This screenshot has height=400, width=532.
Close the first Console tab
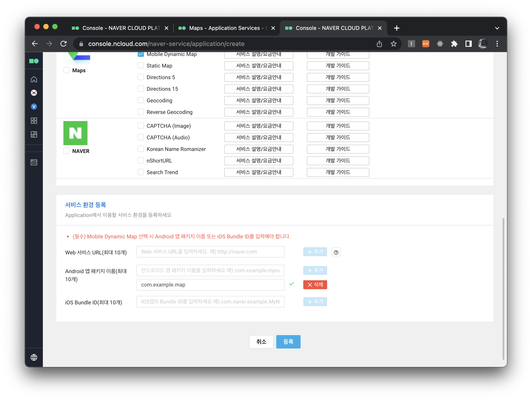click(x=166, y=28)
